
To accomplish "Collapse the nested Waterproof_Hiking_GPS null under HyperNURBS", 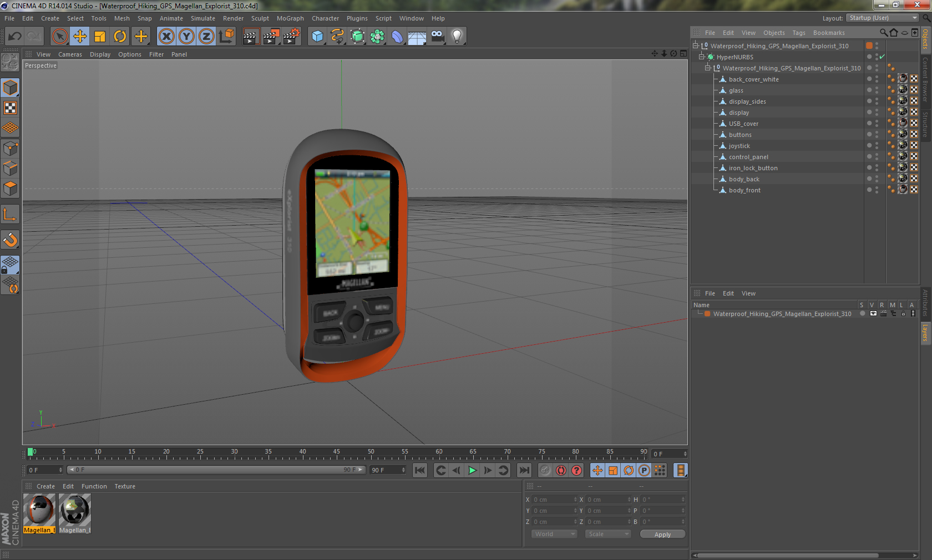I will click(708, 68).
